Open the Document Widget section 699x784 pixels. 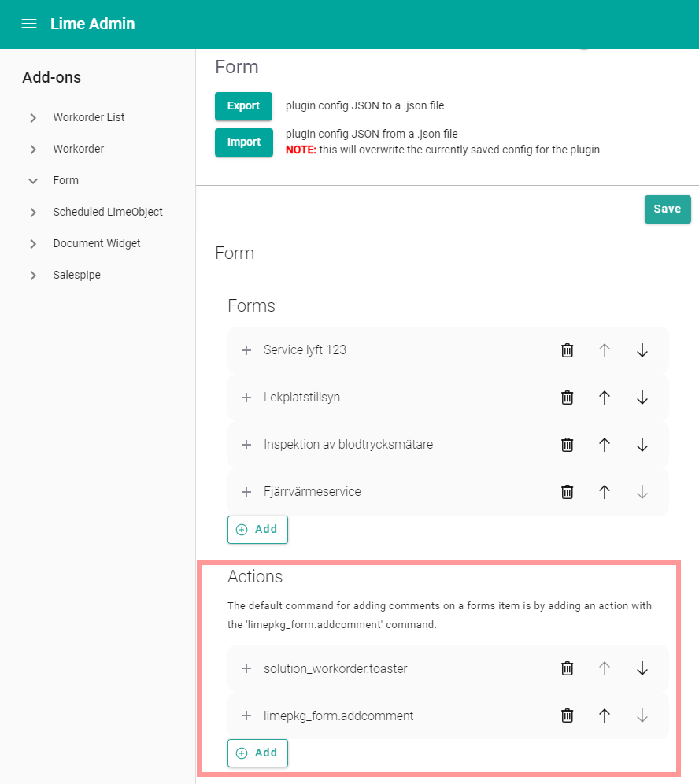[x=32, y=243]
